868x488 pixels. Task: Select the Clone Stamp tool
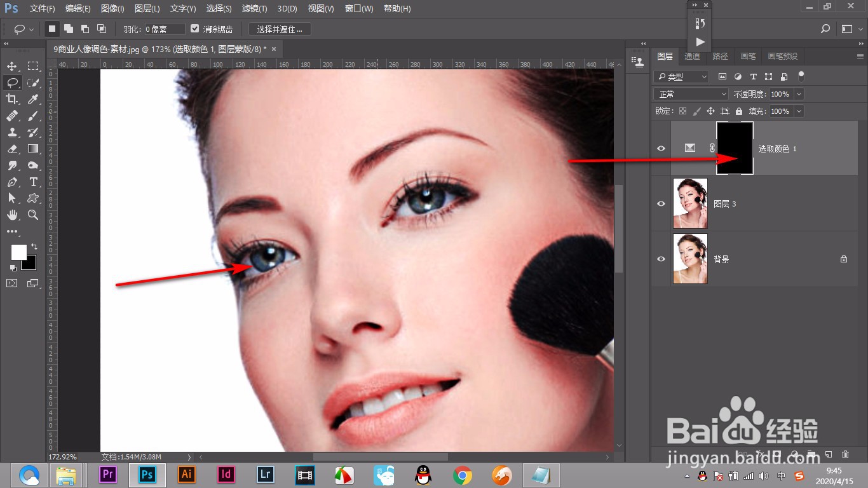coord(12,132)
